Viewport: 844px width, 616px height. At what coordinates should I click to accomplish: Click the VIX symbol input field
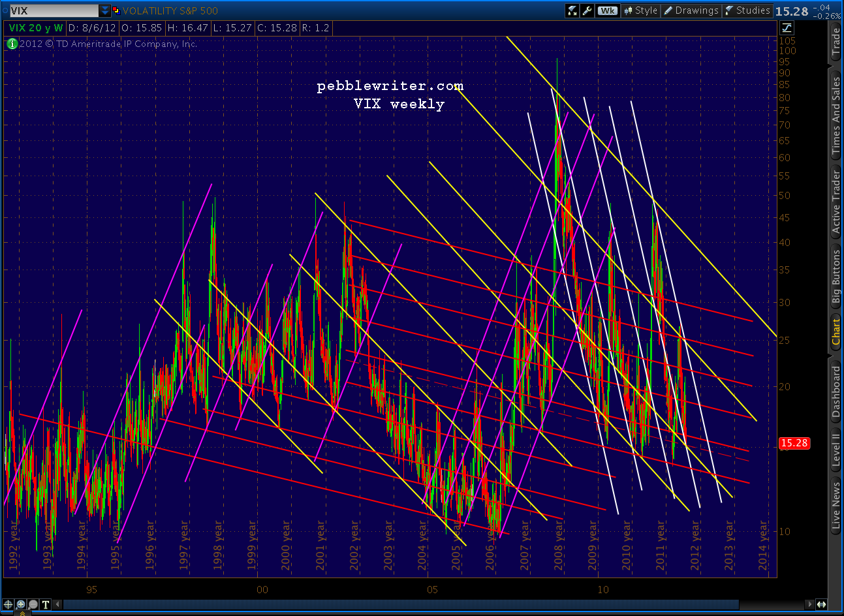54,10
